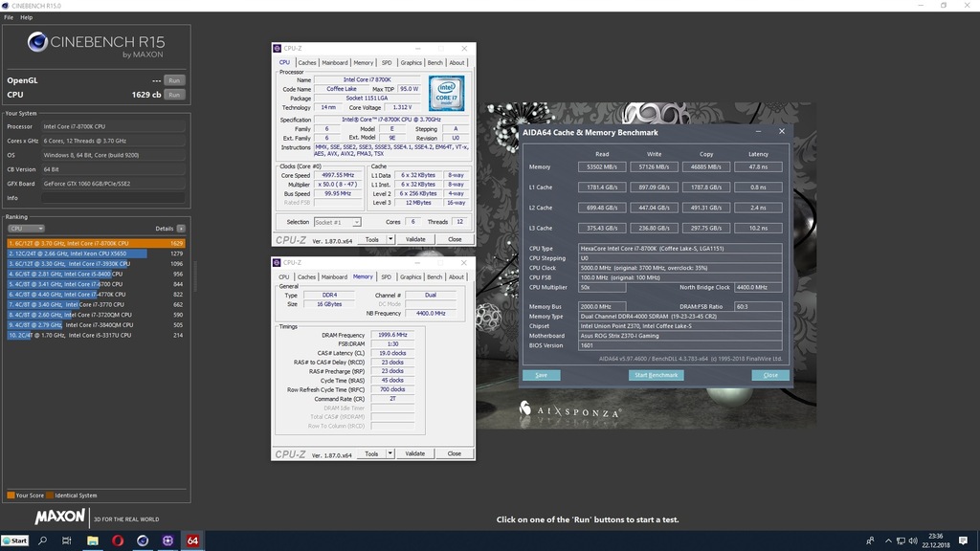
Task: Click Your Score orange legend swatch
Action: coord(11,496)
